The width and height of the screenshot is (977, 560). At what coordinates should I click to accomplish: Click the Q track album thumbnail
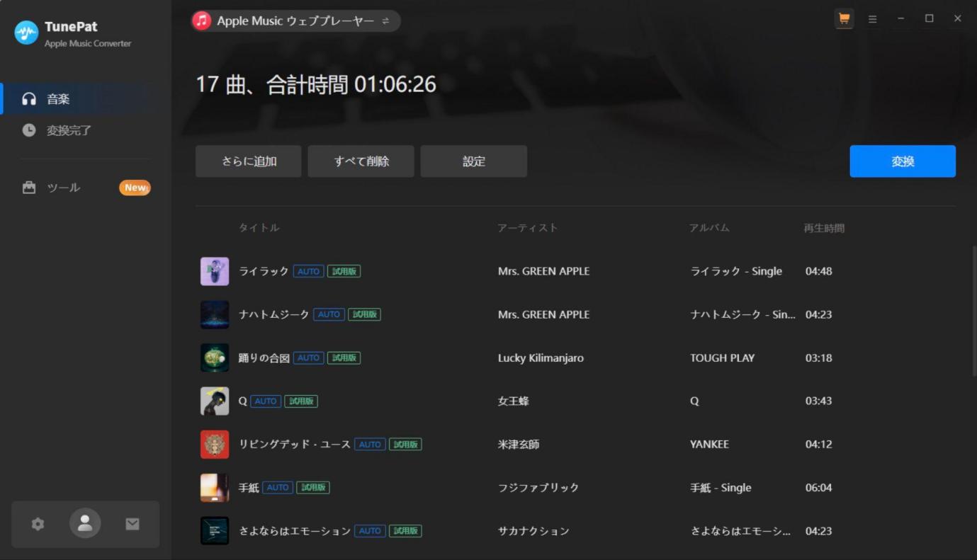click(215, 401)
